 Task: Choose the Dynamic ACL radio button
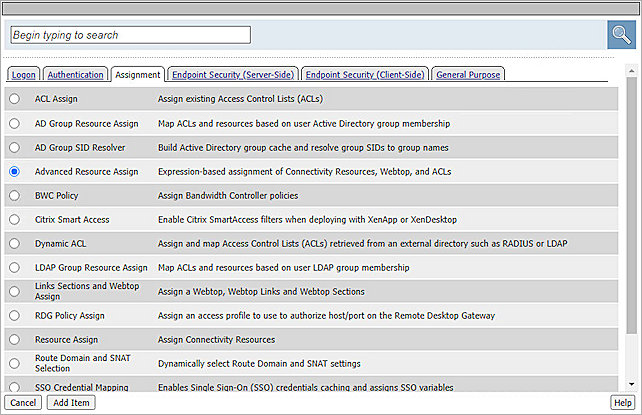point(14,244)
